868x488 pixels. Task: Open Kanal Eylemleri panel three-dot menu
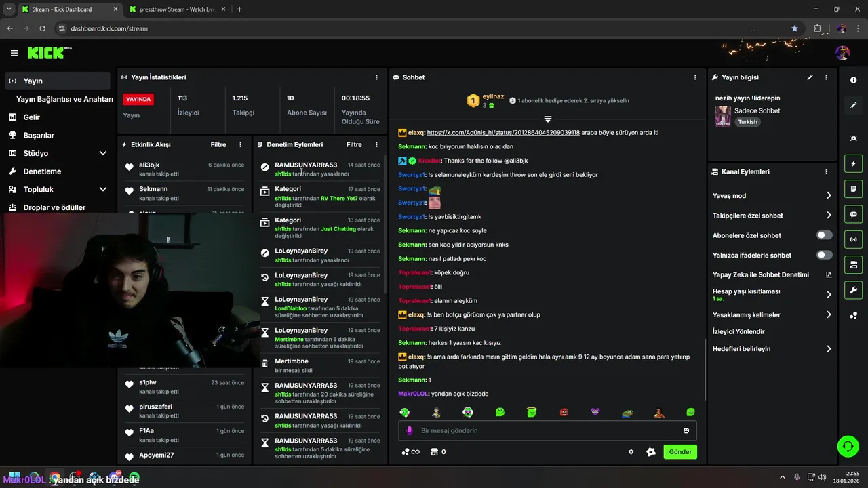pyautogui.click(x=826, y=172)
